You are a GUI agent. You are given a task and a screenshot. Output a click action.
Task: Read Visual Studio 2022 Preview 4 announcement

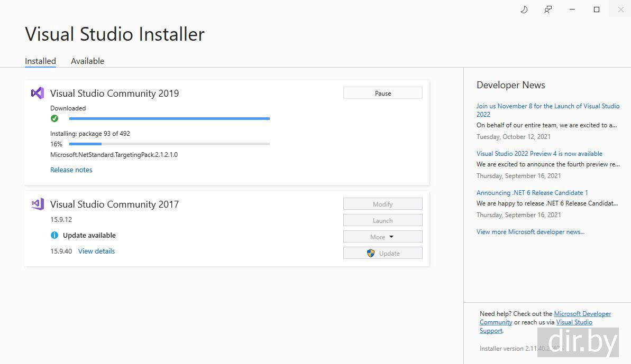tap(539, 154)
